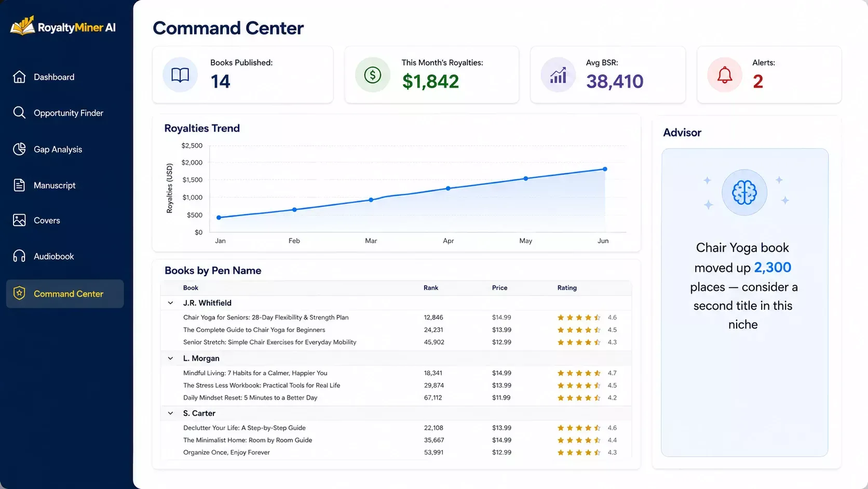This screenshot has height=489, width=868.
Task: Collapse the S. Carter group
Action: [x=170, y=414]
